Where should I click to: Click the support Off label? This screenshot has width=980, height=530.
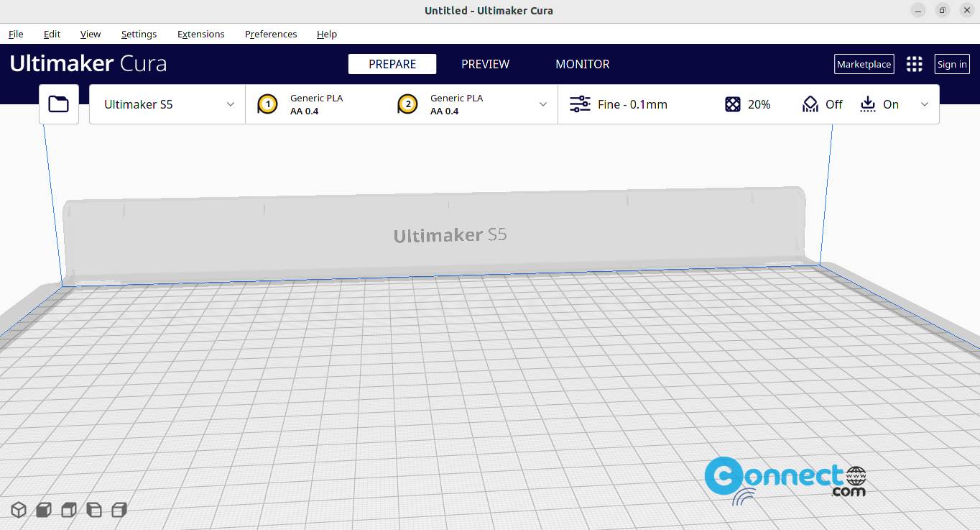click(x=834, y=104)
